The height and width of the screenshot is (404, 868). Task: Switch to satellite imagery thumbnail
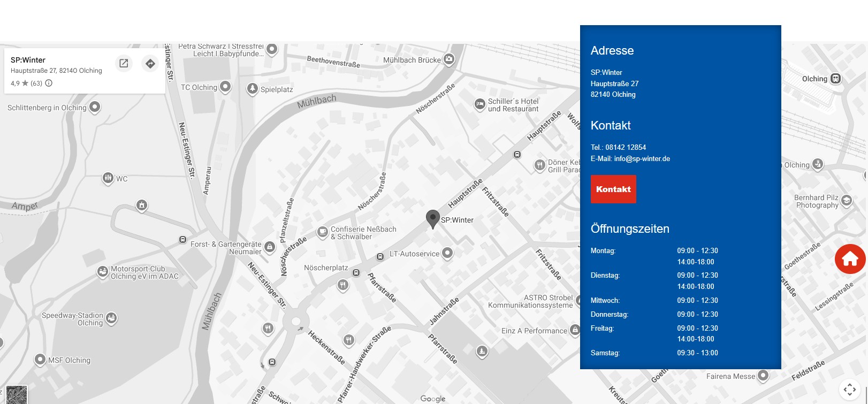[x=16, y=394]
